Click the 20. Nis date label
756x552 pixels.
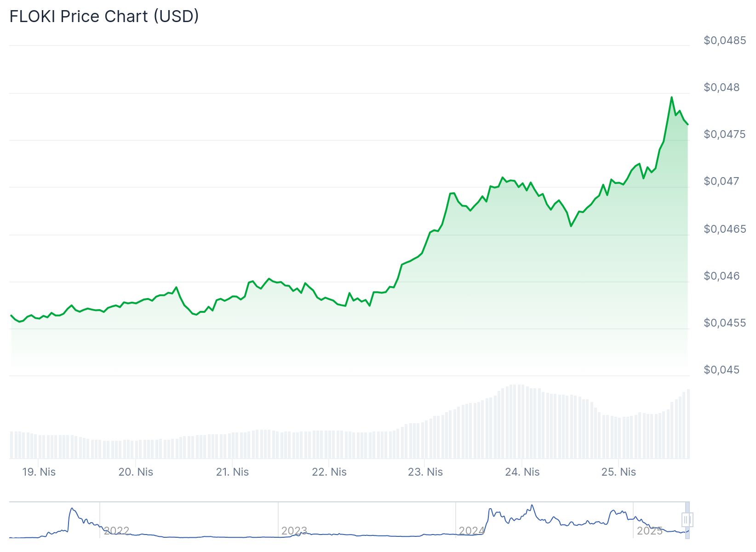(136, 472)
